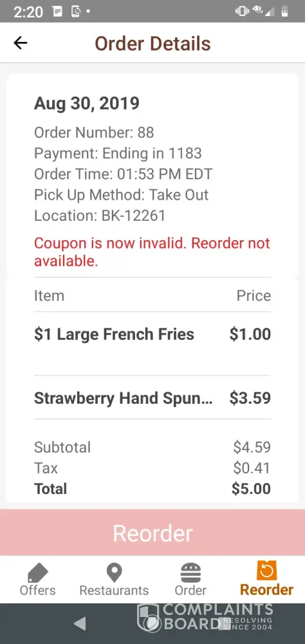Tap the orange Reorder bag icon

tap(266, 571)
